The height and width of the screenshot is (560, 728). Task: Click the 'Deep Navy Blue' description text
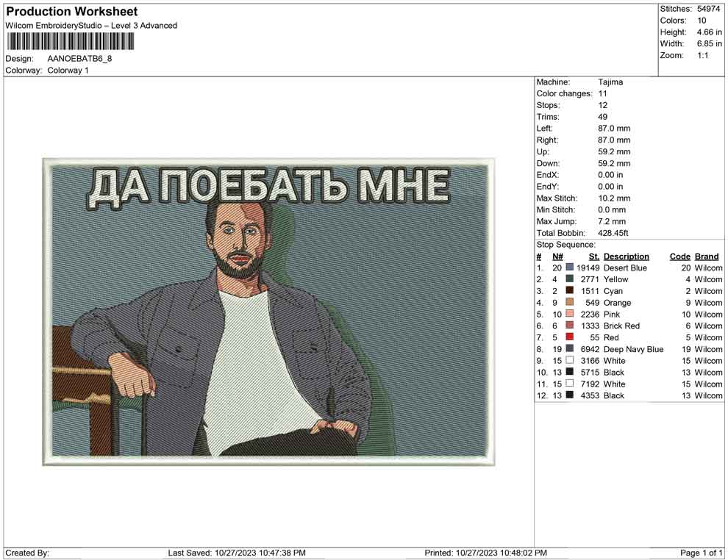tap(633, 349)
